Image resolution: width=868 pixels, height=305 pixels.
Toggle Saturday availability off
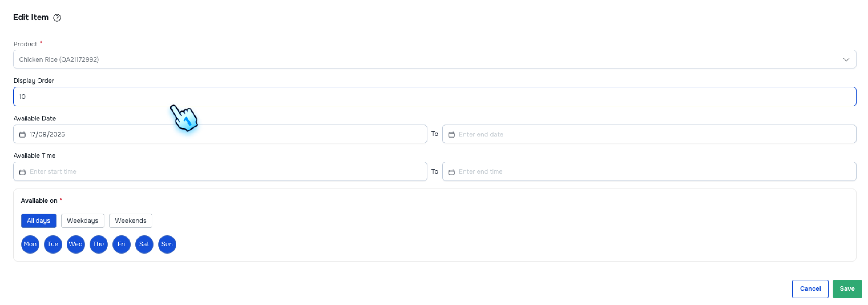point(144,244)
